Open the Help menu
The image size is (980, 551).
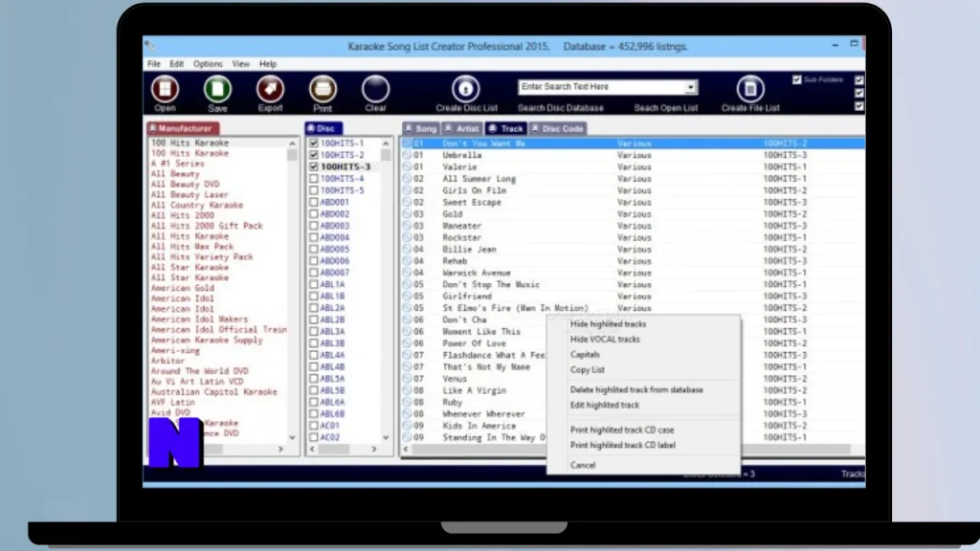pyautogui.click(x=268, y=64)
